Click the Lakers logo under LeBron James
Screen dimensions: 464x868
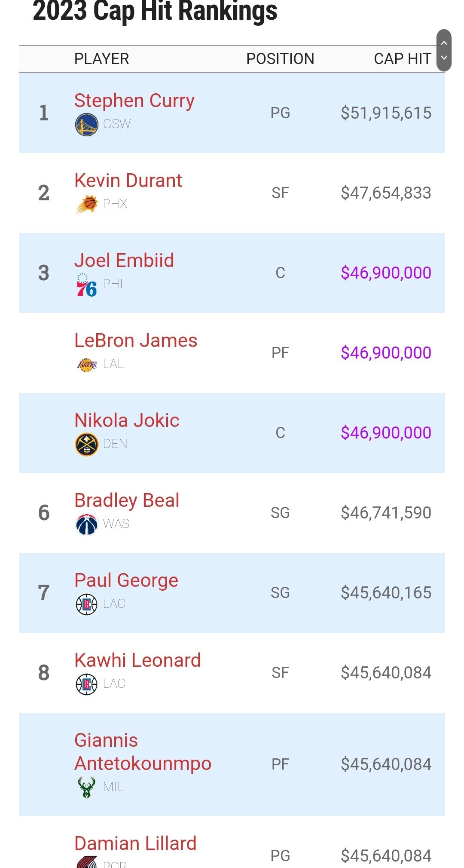(87, 365)
